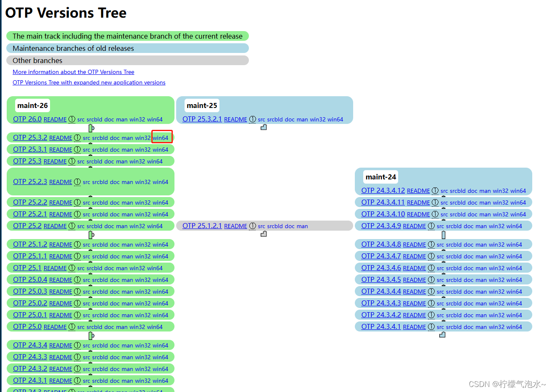Viewport: 552px width, 392px height.
Task: Open the info icon beside OTP 25.0.4
Action: [x=77, y=280]
